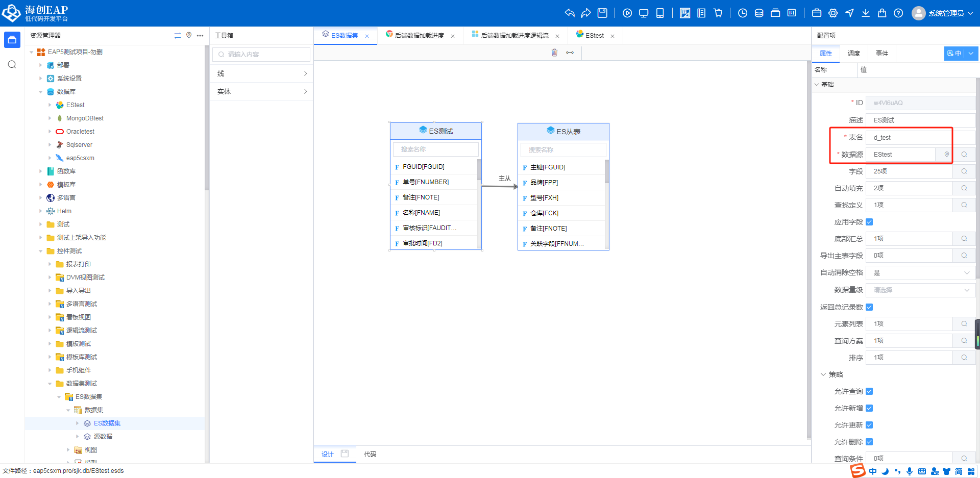Switch to the 后端数据加载进度 tab
Screen dimensions: 980x478
tap(419, 36)
